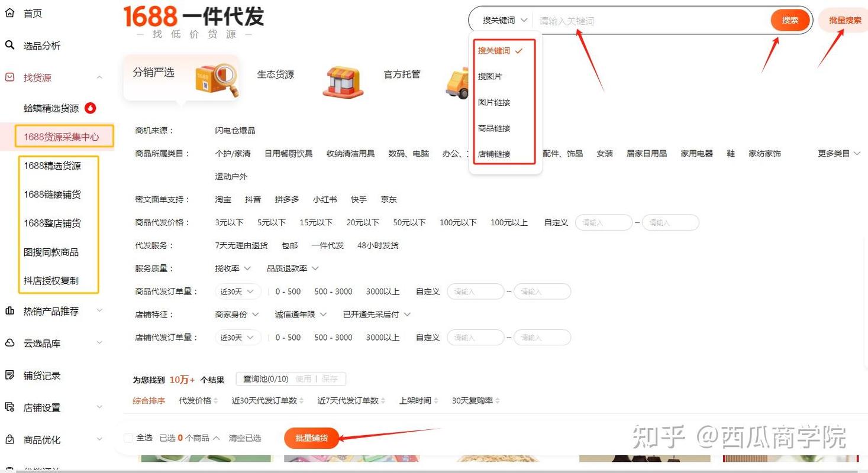This screenshot has height=473, width=868.
Task: Click the 选品分析 magnifier icon
Action: [9, 46]
